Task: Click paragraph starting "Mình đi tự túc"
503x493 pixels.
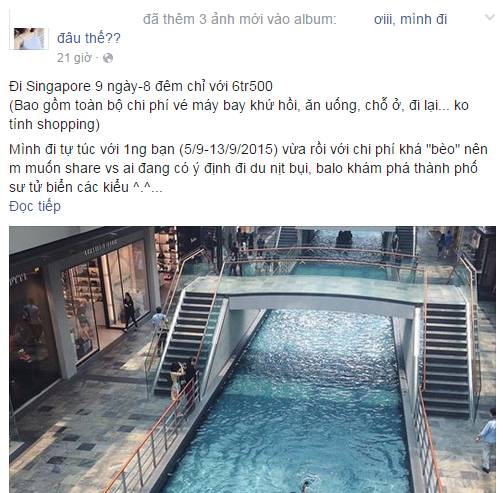Action: 248,168
